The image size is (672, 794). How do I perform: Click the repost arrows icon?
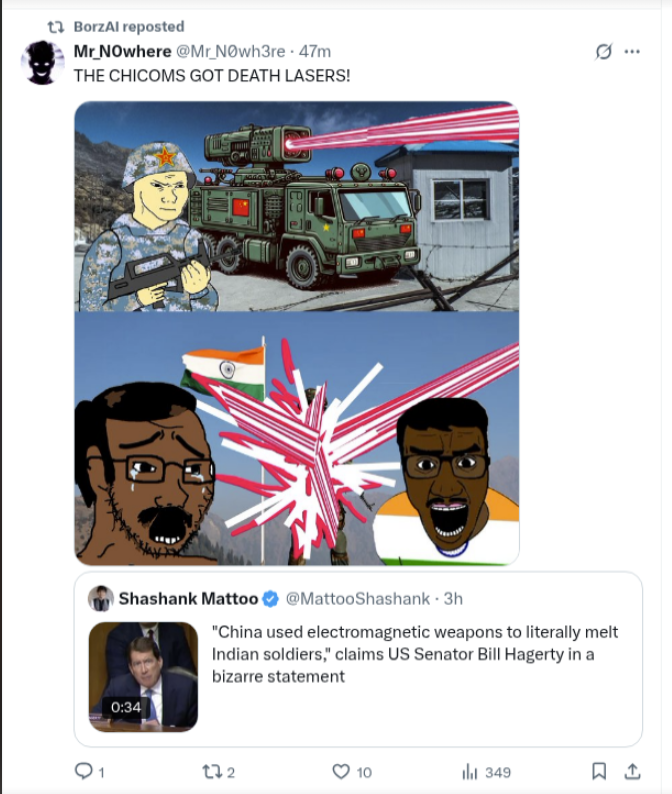[211, 772]
